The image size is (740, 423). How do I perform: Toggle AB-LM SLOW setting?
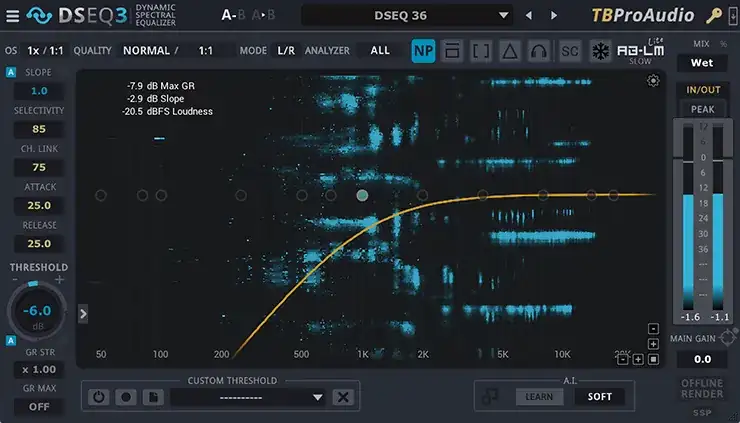tap(640, 61)
